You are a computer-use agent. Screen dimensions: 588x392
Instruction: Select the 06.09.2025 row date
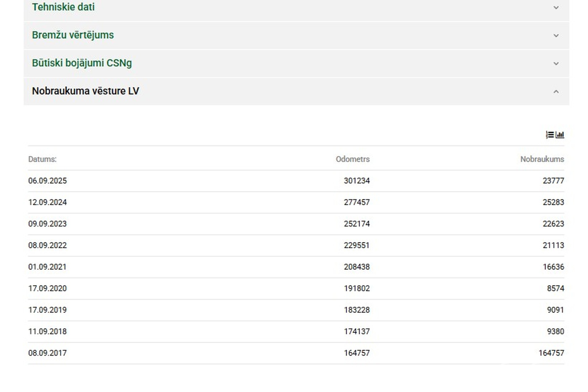point(47,181)
